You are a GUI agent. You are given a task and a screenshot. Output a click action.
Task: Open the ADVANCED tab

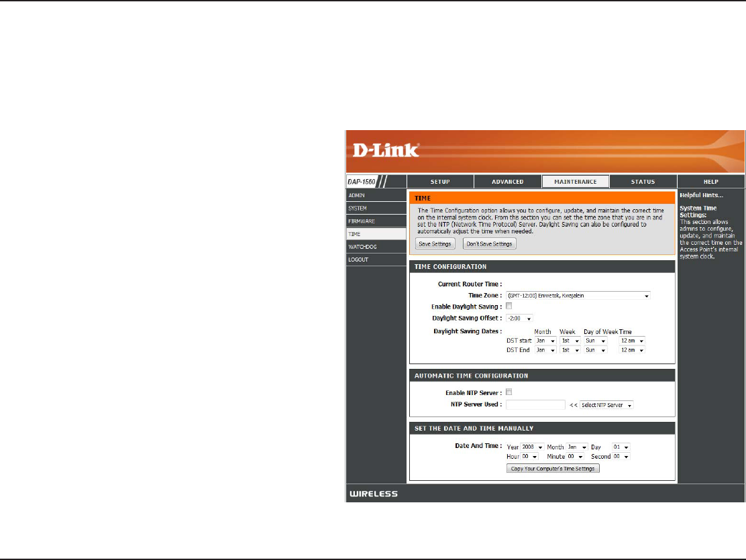point(508,182)
